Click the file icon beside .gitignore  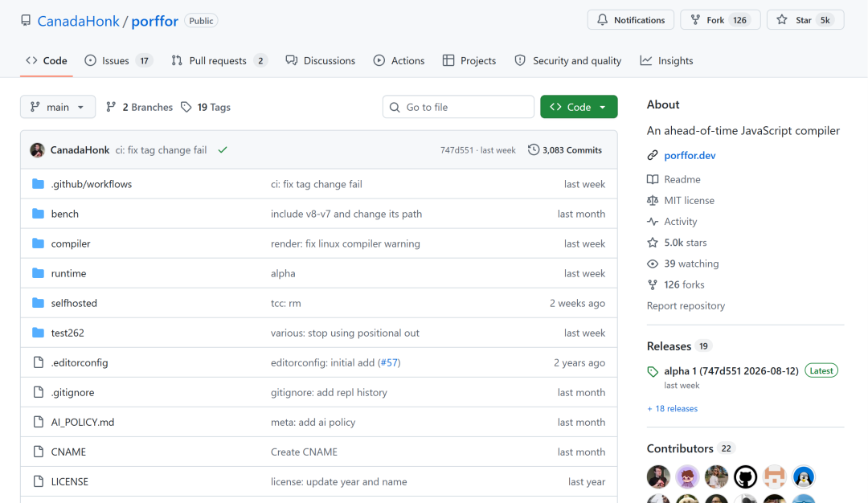(x=39, y=392)
